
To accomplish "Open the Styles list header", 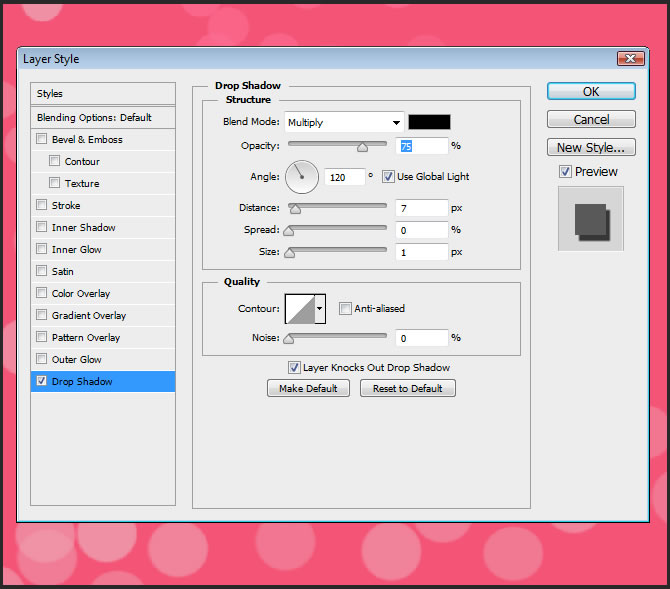I will point(103,93).
